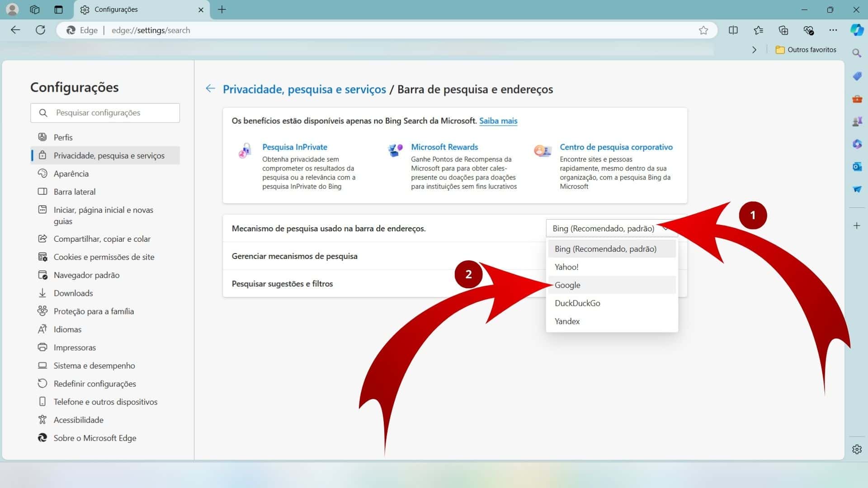Select Bing (Recomendado, padrão) in dropdown list
The image size is (868, 488).
coord(612,249)
